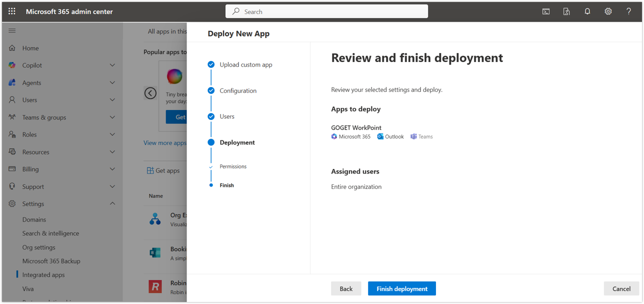The height and width of the screenshot is (304, 644).
Task: Click the Copilot icon in sidebar
Action: coord(12,65)
